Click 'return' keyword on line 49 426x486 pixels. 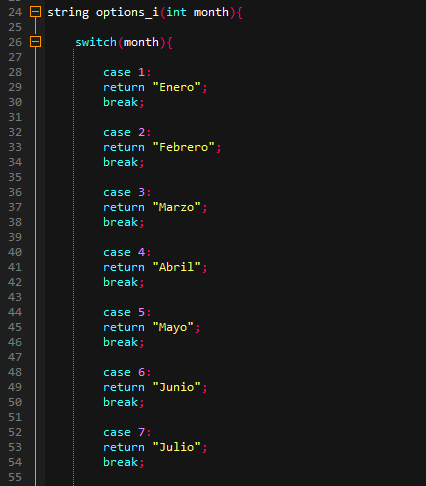click(124, 387)
